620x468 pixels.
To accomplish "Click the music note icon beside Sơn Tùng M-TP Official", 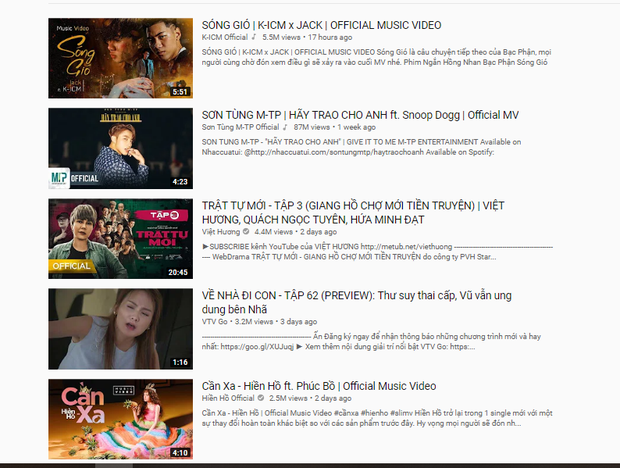I will (285, 127).
